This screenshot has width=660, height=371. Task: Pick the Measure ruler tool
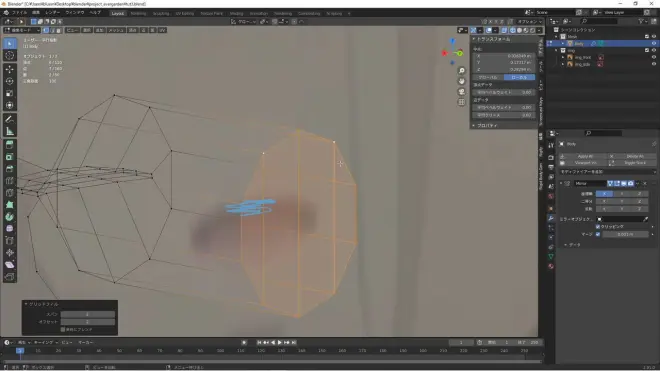click(10, 132)
